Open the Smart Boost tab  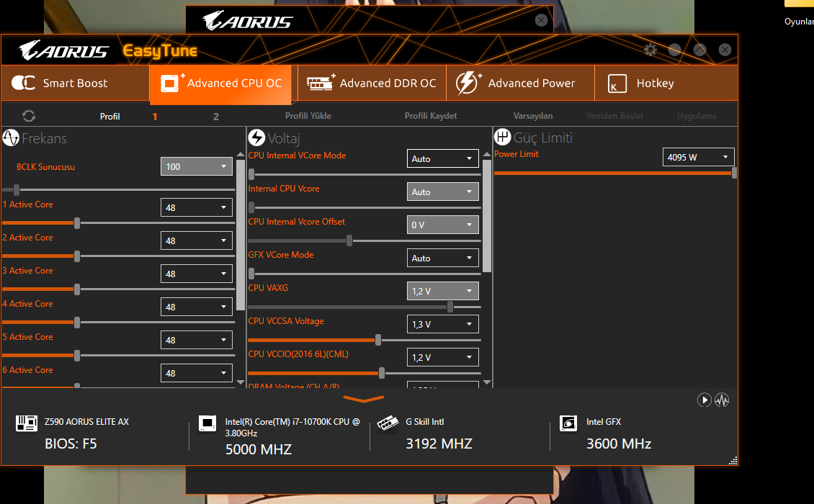pyautogui.click(x=75, y=83)
